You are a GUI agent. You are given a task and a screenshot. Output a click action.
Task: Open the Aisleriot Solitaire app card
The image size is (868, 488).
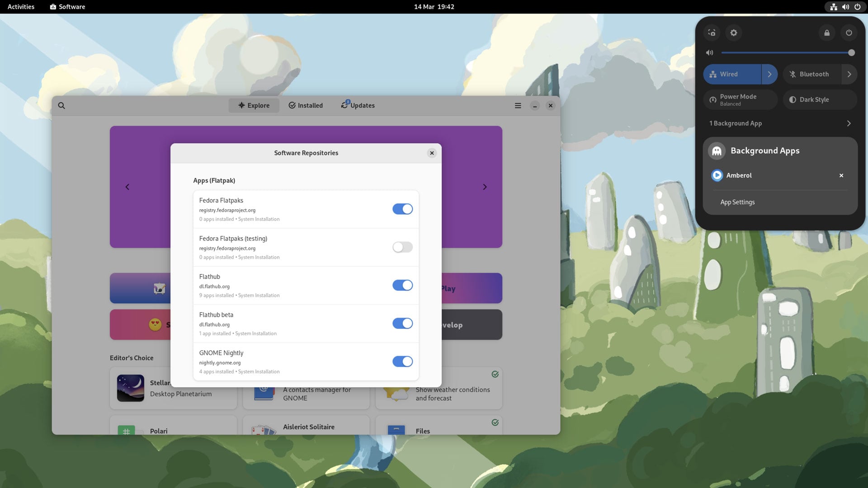pos(306,425)
